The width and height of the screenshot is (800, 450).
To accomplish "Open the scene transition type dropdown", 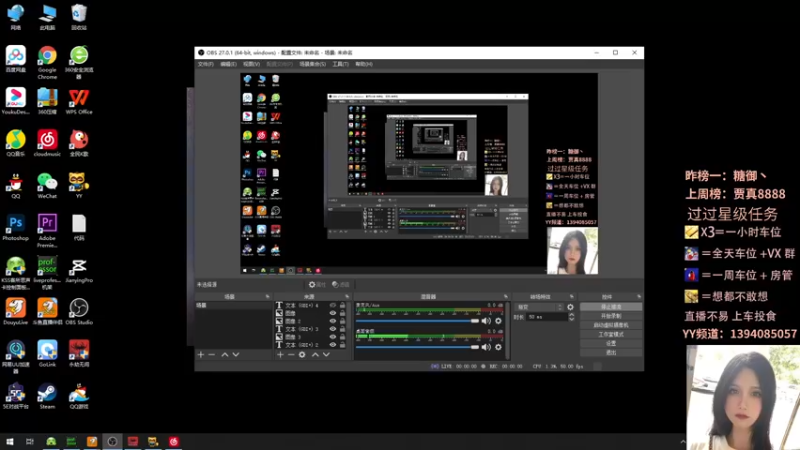I will [x=539, y=307].
